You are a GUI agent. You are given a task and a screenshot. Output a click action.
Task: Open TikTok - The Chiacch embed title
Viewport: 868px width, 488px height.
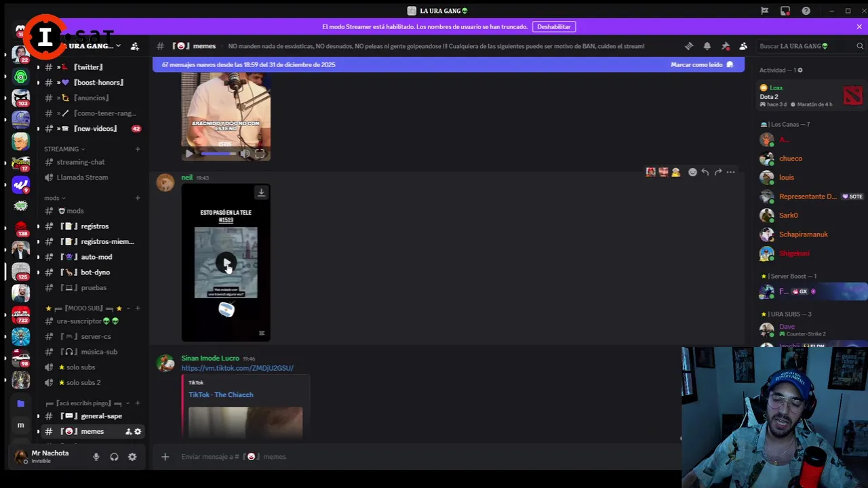(220, 394)
